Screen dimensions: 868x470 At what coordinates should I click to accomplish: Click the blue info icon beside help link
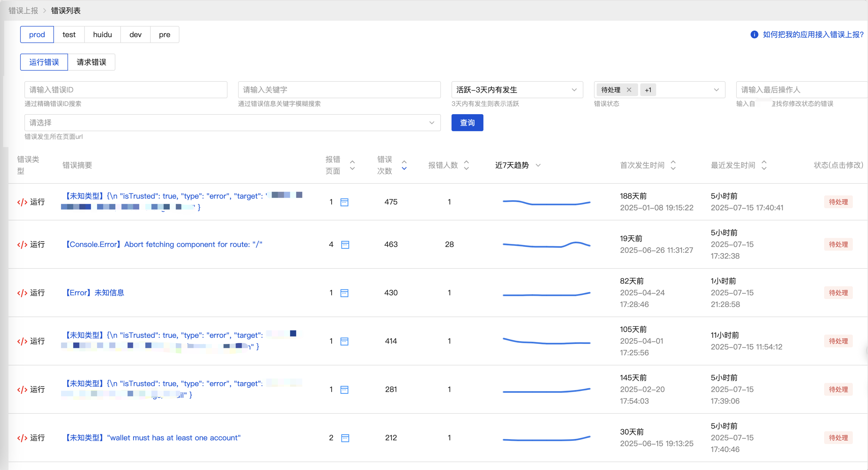(754, 35)
